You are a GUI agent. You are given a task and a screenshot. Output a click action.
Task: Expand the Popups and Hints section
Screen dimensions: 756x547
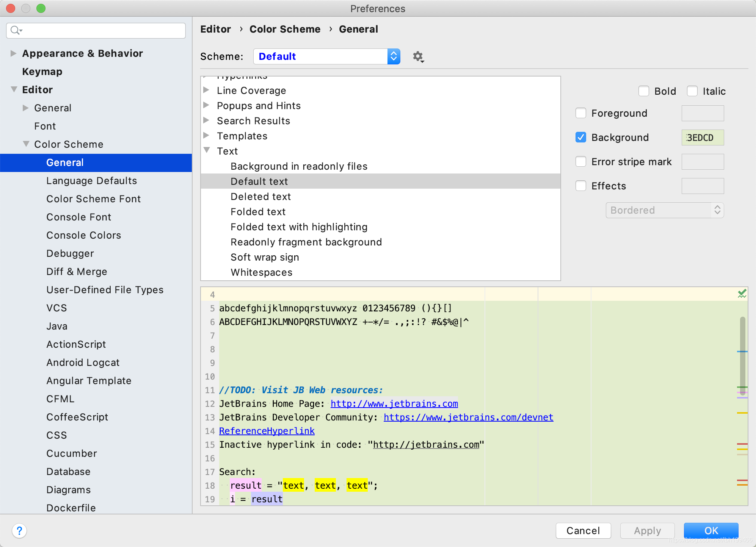point(209,106)
